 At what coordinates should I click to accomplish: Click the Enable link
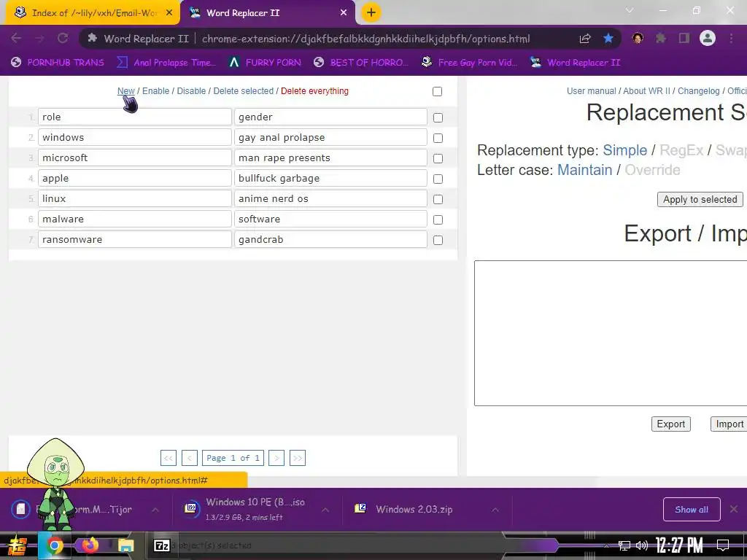pos(156,91)
